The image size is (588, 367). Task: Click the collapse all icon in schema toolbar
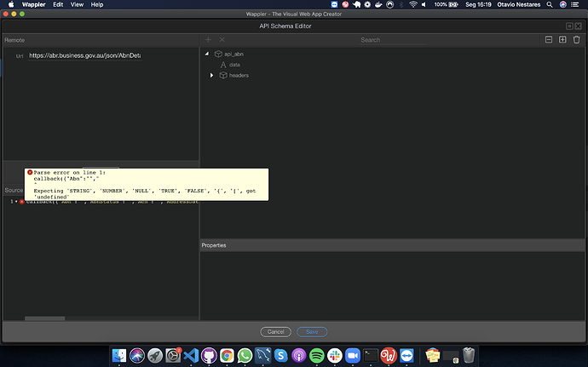pyautogui.click(x=549, y=40)
